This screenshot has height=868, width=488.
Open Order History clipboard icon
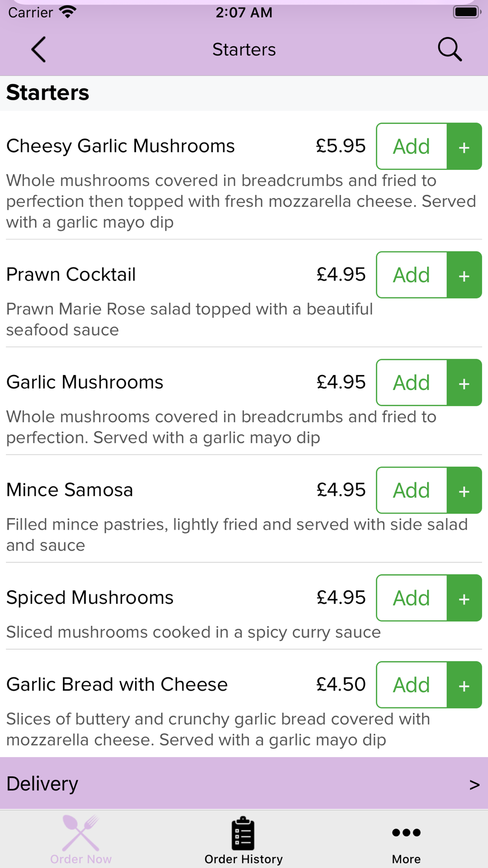click(x=243, y=833)
